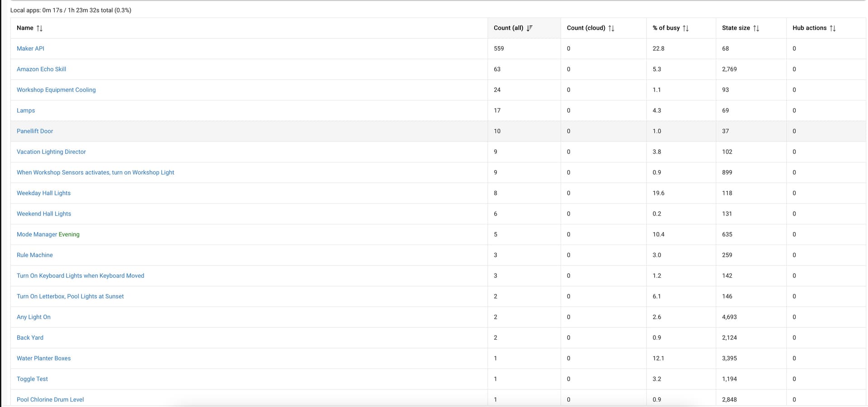
Task: Open the Panellift Door entry
Action: click(x=35, y=131)
